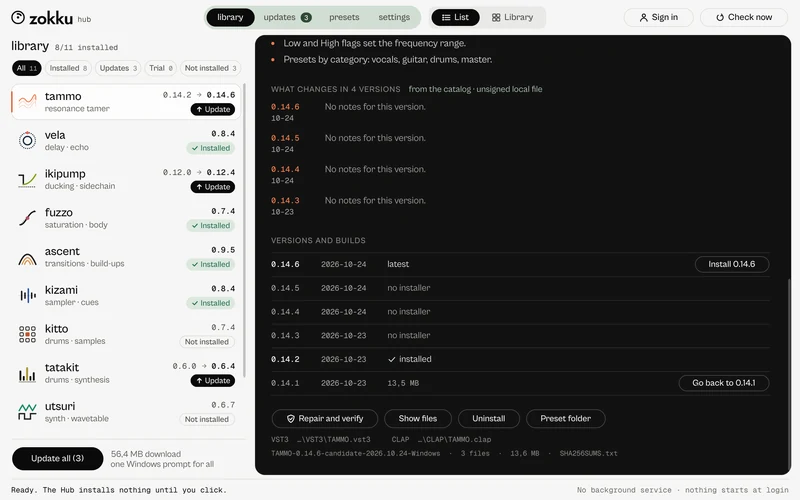Click the Uninstall button

489,419
